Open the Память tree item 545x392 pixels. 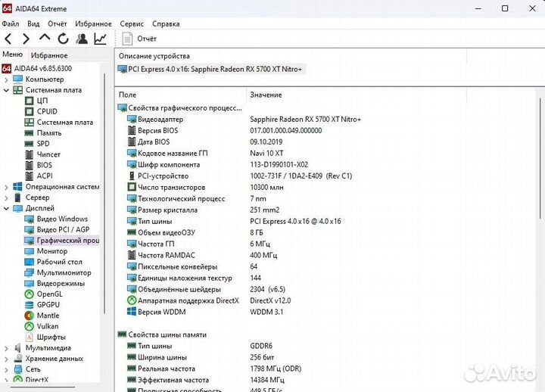click(42, 133)
